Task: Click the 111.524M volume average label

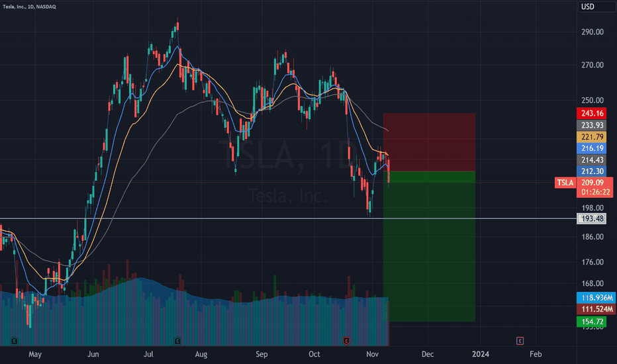Action: pyautogui.click(x=596, y=309)
